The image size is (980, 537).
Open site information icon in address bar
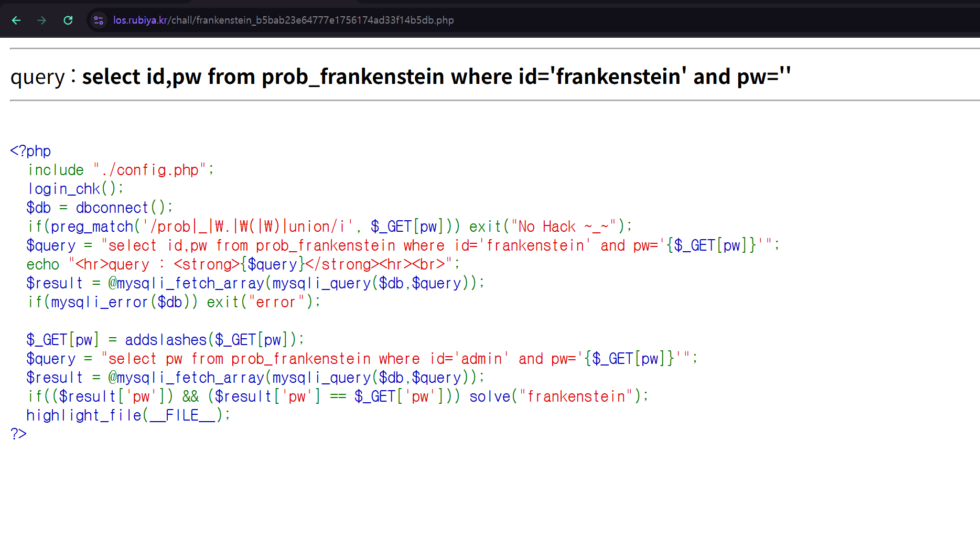coord(98,20)
